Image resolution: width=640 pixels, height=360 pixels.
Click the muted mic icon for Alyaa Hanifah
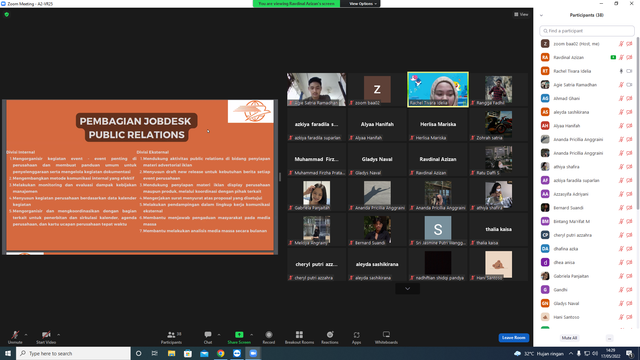[621, 126]
